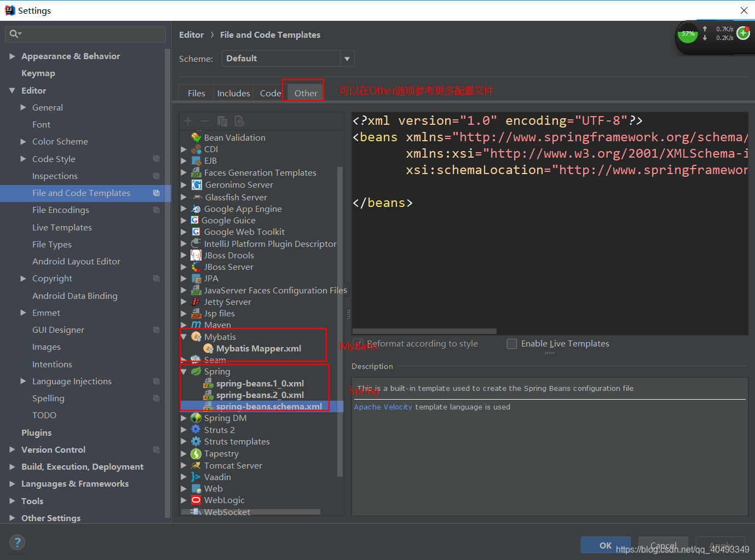Click the project-level icon beside Code Style
Viewport: 755px width, 560px height.
click(156, 159)
